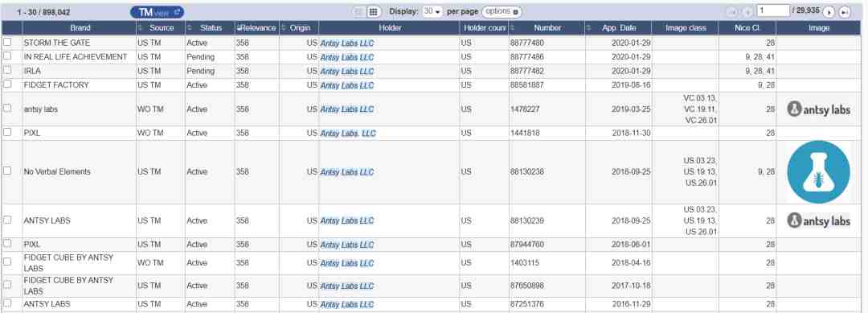Sort table by App. Date header
Screen dimensions: 868x313
pos(618,27)
